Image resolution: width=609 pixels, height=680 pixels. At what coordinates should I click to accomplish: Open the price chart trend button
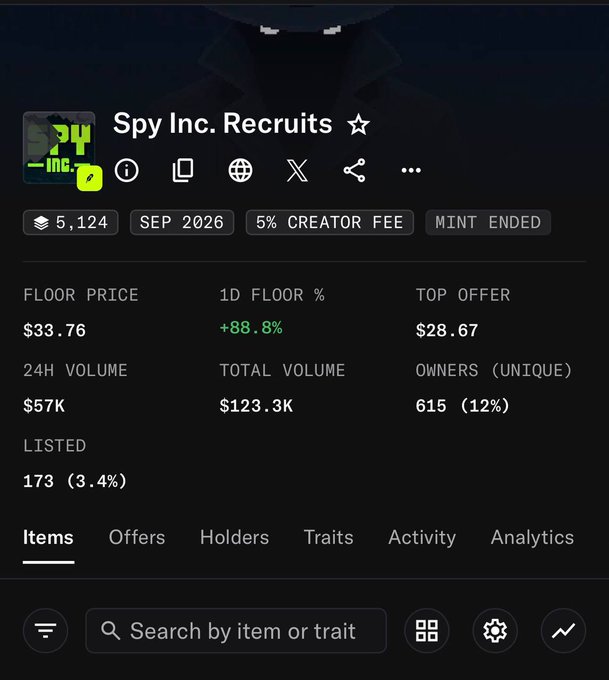click(x=563, y=631)
